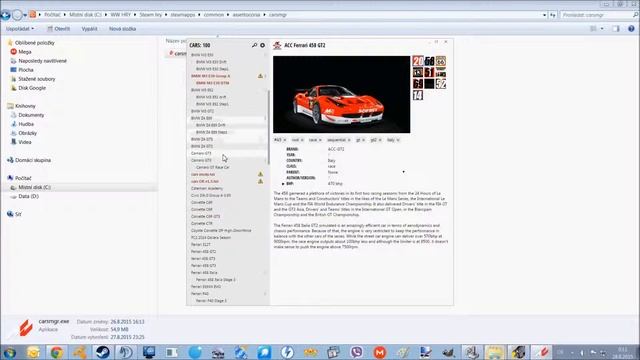
Task: Select Caterham Academy in cars list
Action: click(207, 189)
